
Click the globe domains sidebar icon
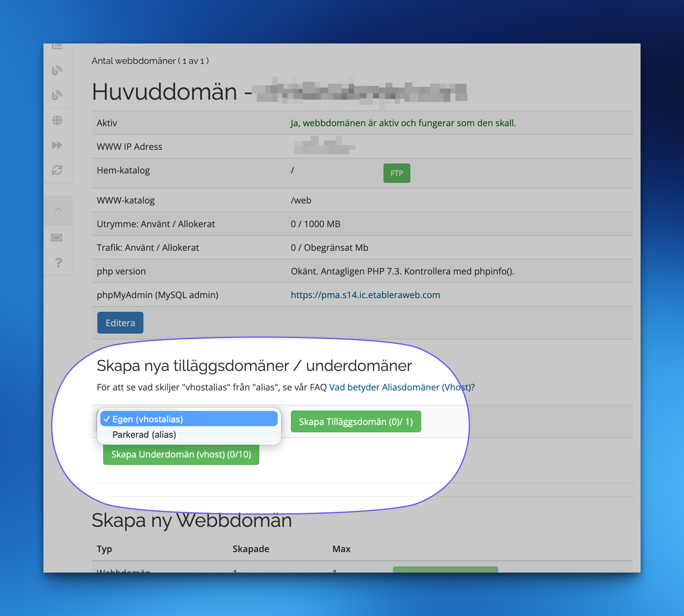(57, 120)
